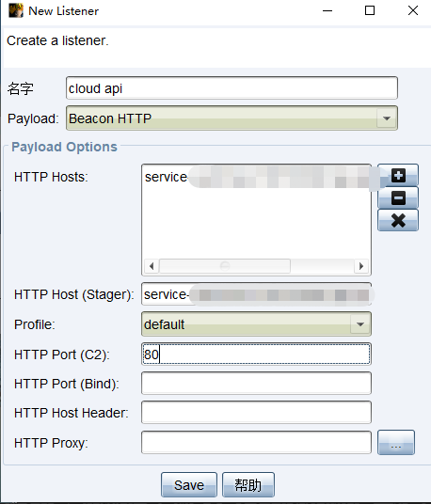Focus the 名字 name field containing cloud api
431x504 pixels.
pyautogui.click(x=231, y=88)
